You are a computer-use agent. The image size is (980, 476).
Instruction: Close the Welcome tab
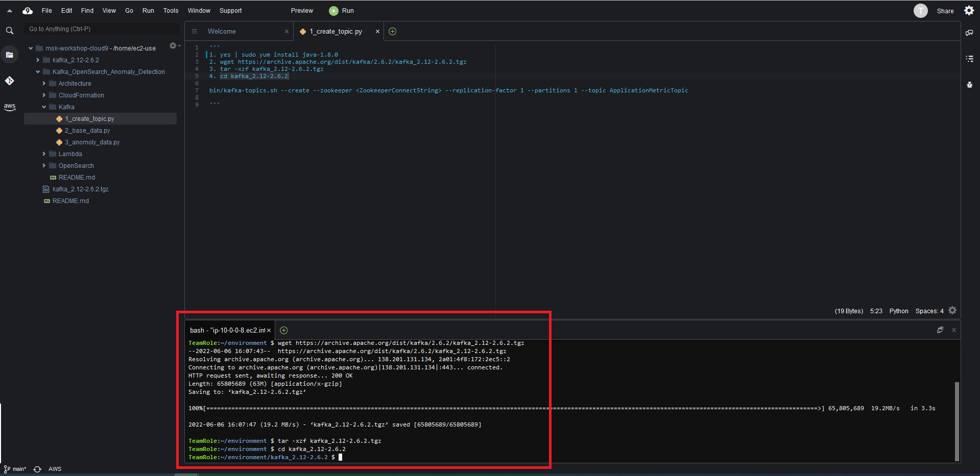point(286,32)
